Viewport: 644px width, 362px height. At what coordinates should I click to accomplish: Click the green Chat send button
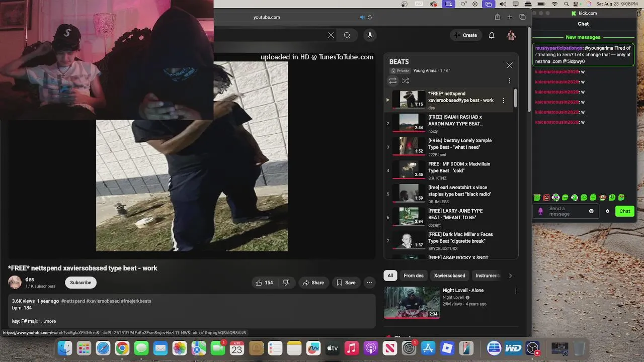pos(624,211)
